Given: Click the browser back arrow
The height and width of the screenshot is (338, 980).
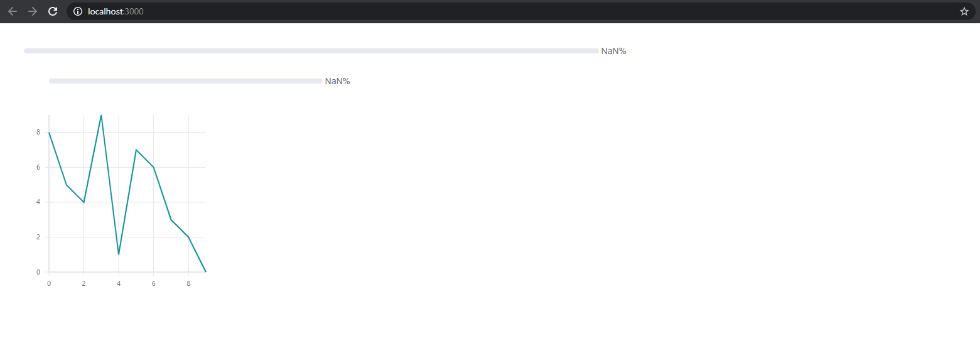Looking at the screenshot, I should (x=13, y=11).
